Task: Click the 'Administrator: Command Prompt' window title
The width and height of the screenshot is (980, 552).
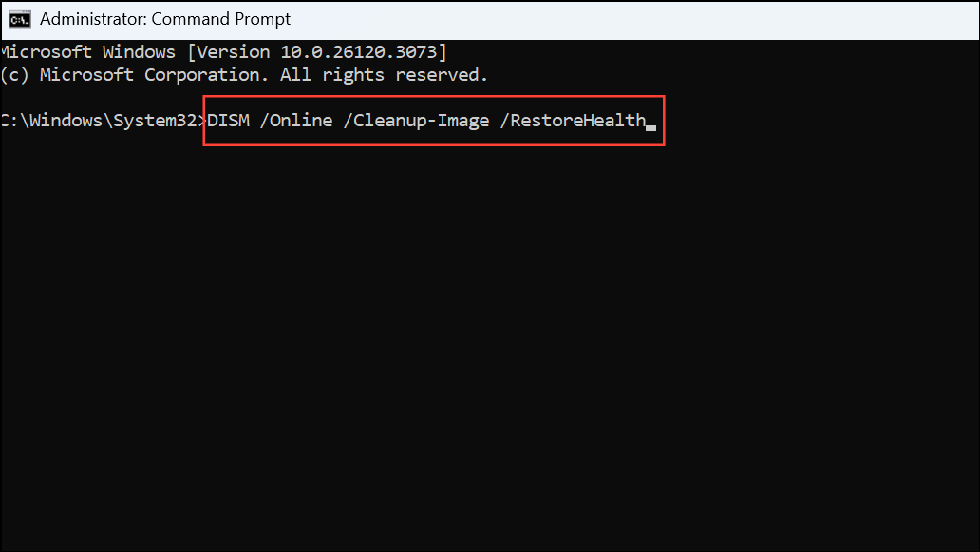Action: coord(165,19)
